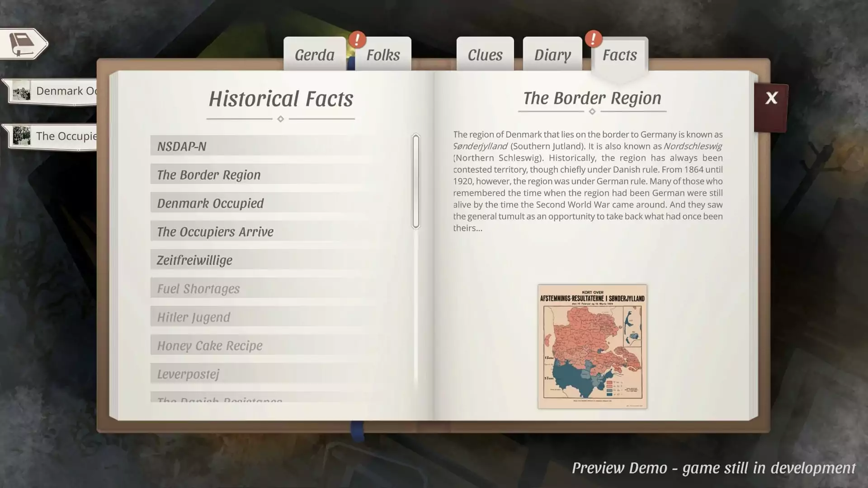
Task: Expand The Danish Resistance entry
Action: click(x=219, y=400)
